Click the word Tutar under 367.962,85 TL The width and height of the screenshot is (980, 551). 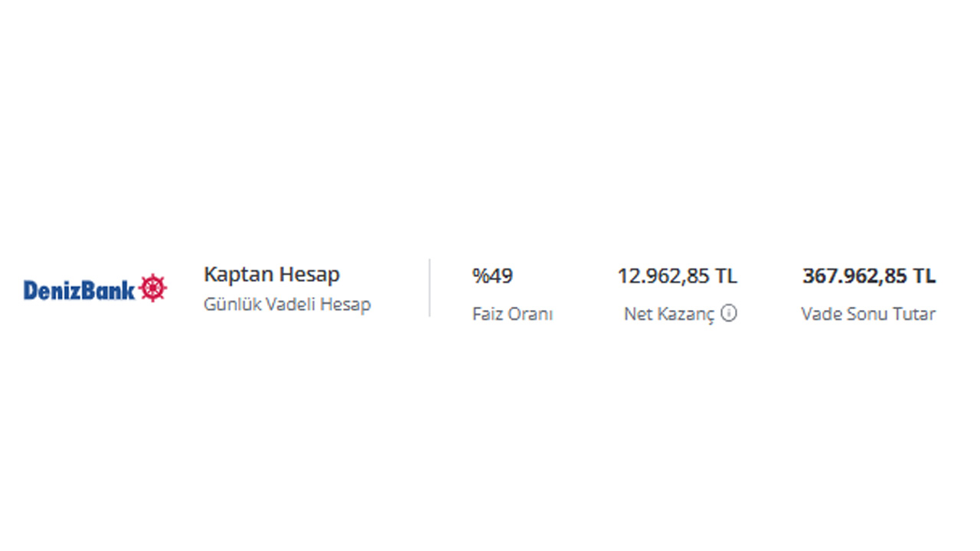pos(915,314)
